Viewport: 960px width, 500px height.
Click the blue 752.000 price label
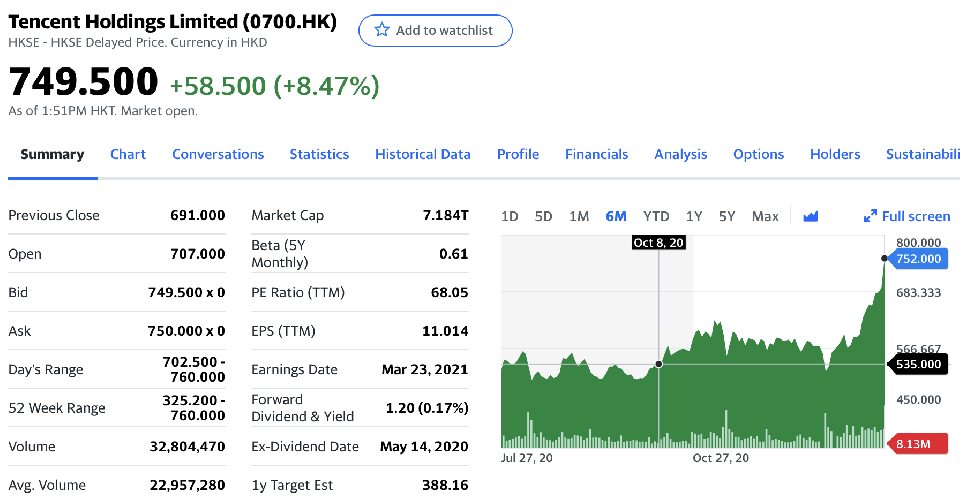pyautogui.click(x=918, y=259)
